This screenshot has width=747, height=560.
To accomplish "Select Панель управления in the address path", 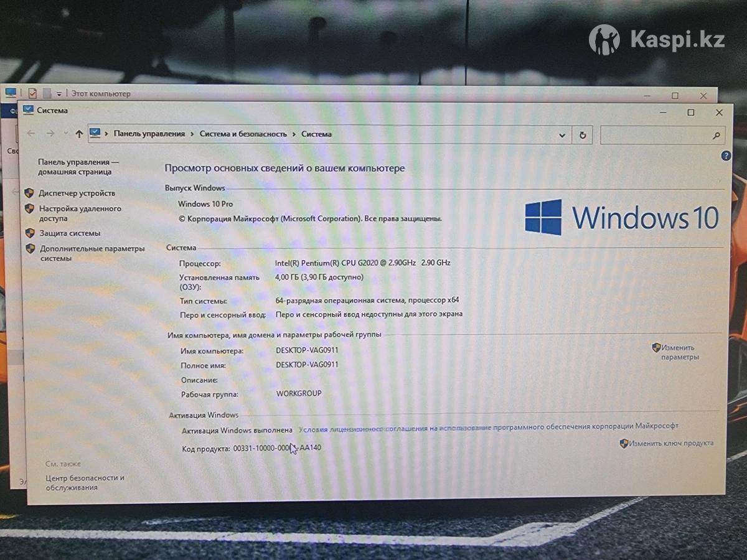I will pyautogui.click(x=149, y=134).
